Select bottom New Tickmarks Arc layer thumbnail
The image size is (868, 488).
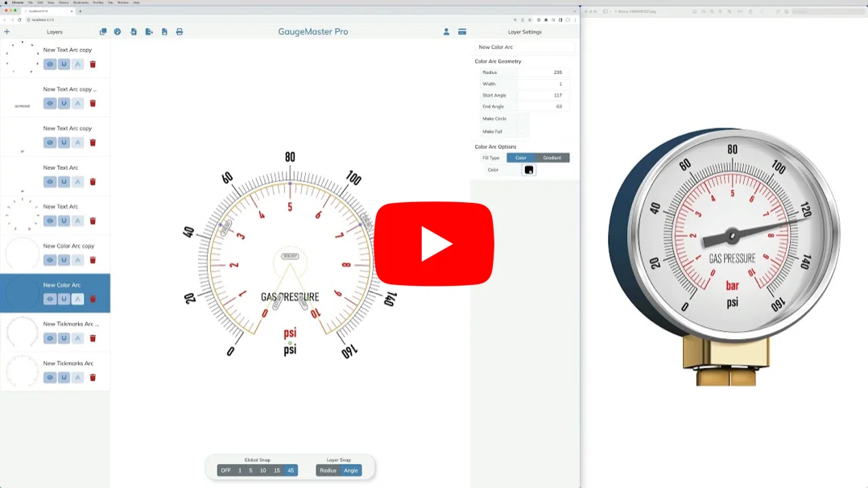[23, 371]
